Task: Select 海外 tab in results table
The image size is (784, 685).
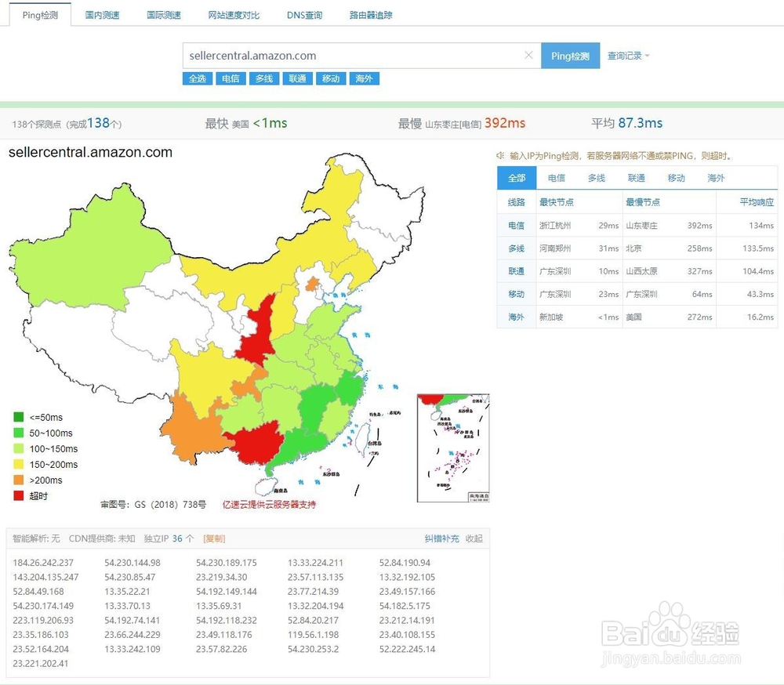Action: (716, 178)
